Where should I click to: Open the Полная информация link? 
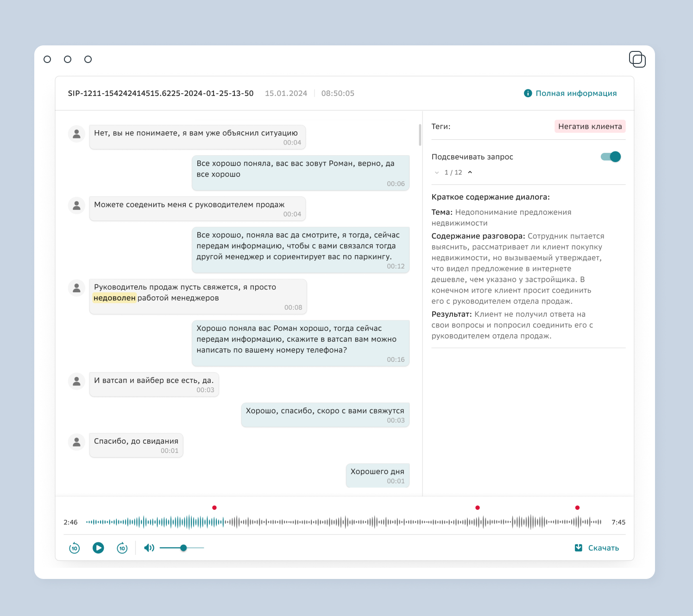576,93
